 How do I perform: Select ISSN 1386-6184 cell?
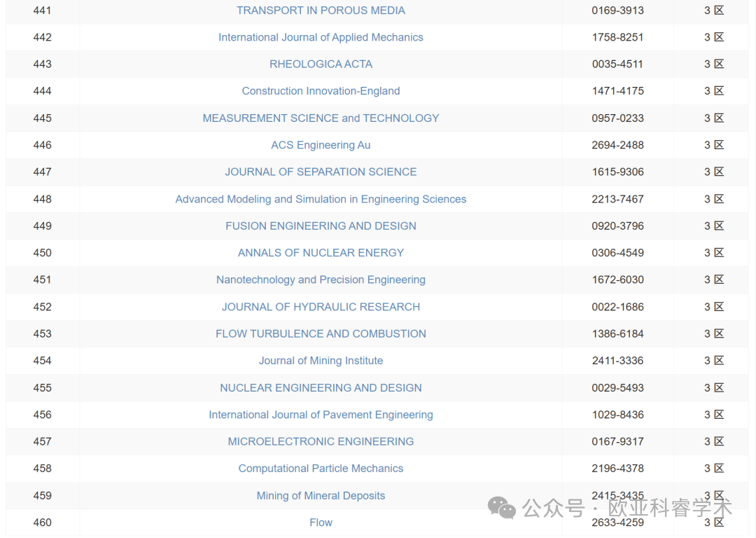[617, 333]
